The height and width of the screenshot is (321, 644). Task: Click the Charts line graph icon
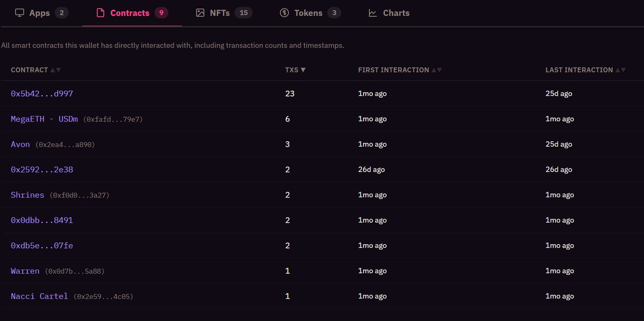(373, 13)
